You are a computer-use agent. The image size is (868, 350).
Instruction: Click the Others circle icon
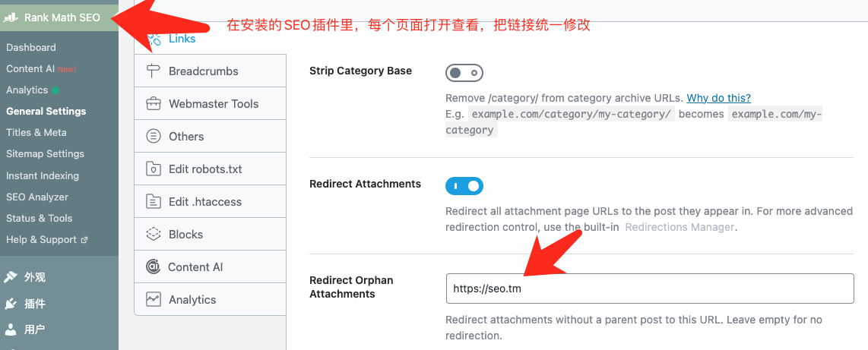click(154, 137)
